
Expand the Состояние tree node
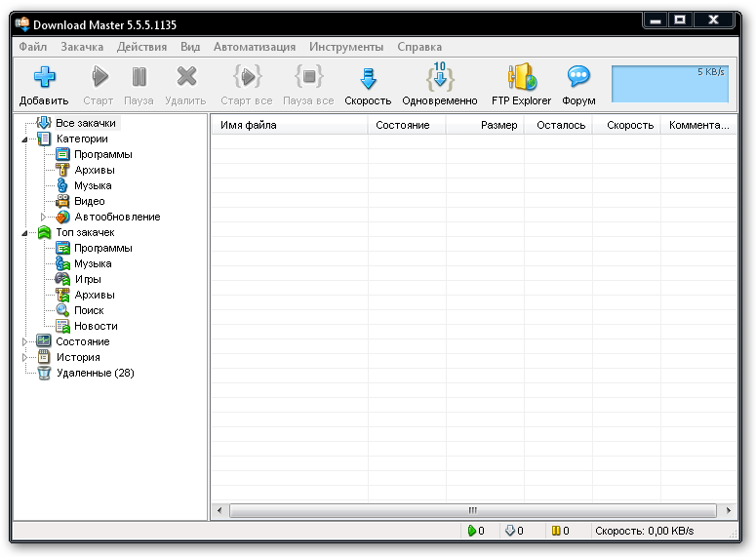point(24,341)
